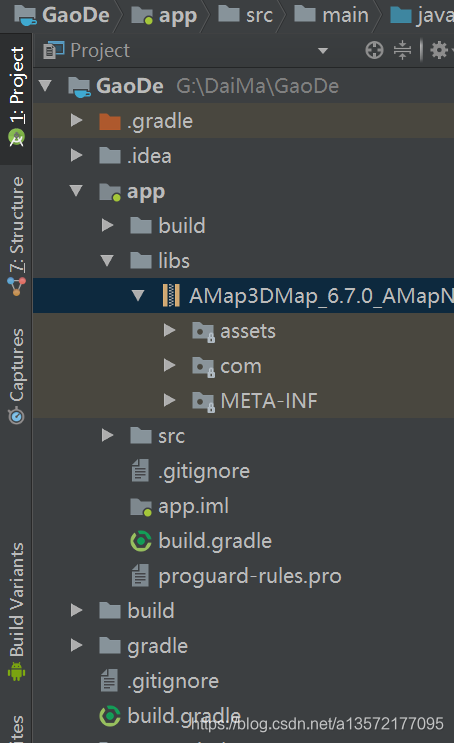Expand the assets package arrow
The height and width of the screenshot is (743, 454).
click(169, 330)
